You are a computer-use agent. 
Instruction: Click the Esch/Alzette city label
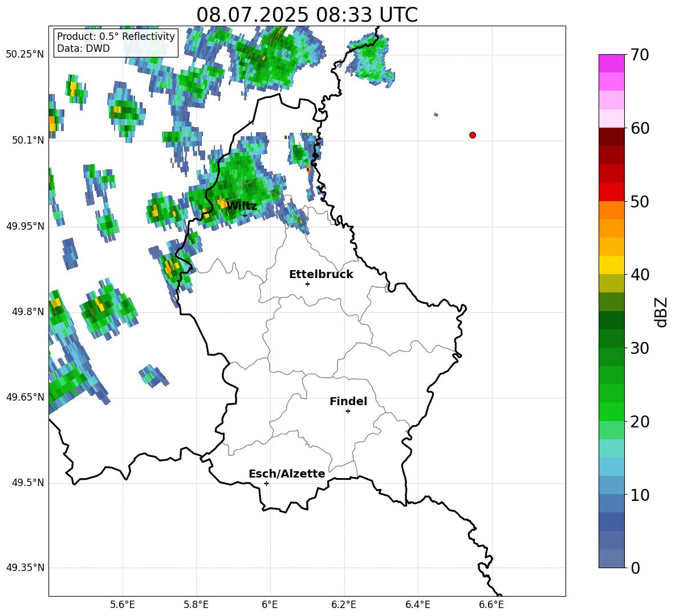click(x=287, y=474)
